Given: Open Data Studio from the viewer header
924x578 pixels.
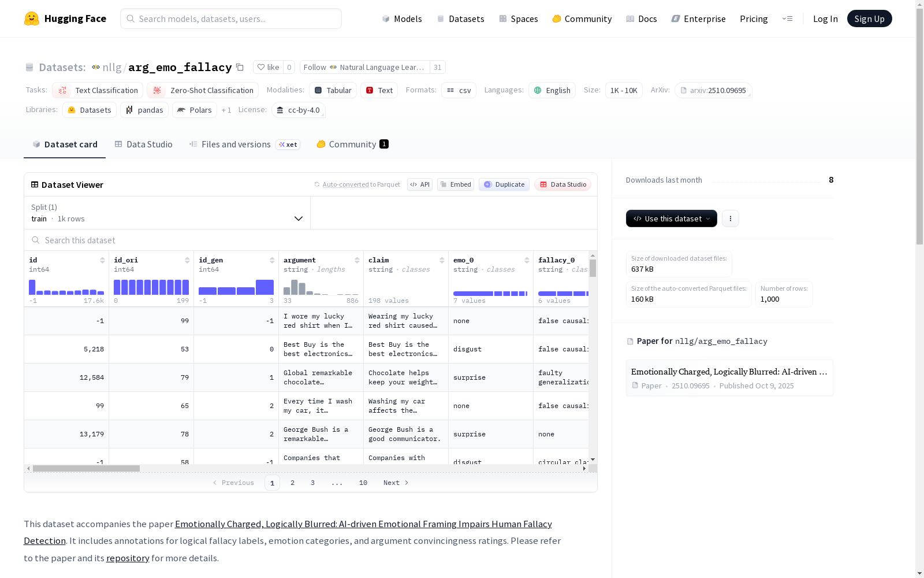Looking at the screenshot, I should tap(563, 184).
